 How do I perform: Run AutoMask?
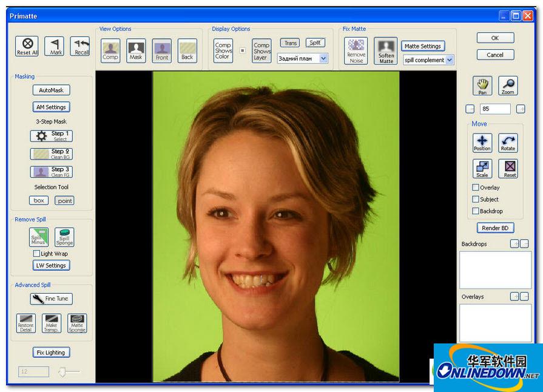pos(51,90)
